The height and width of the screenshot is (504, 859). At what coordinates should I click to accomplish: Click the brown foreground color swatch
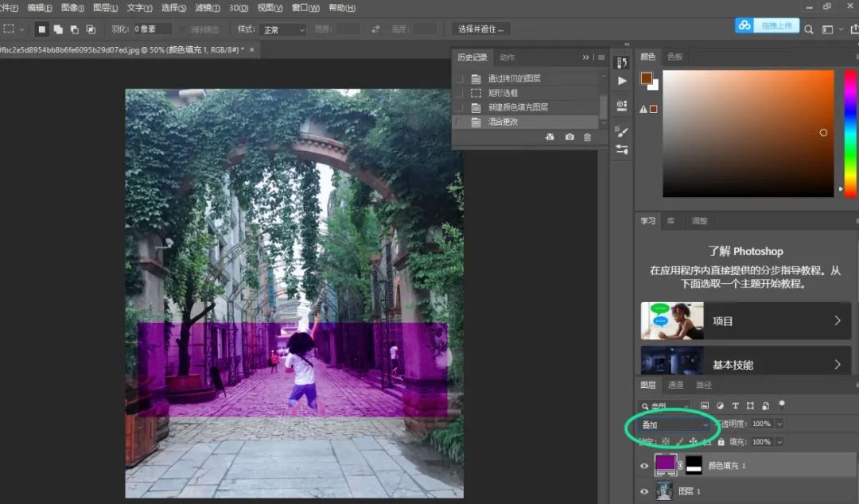tap(646, 78)
